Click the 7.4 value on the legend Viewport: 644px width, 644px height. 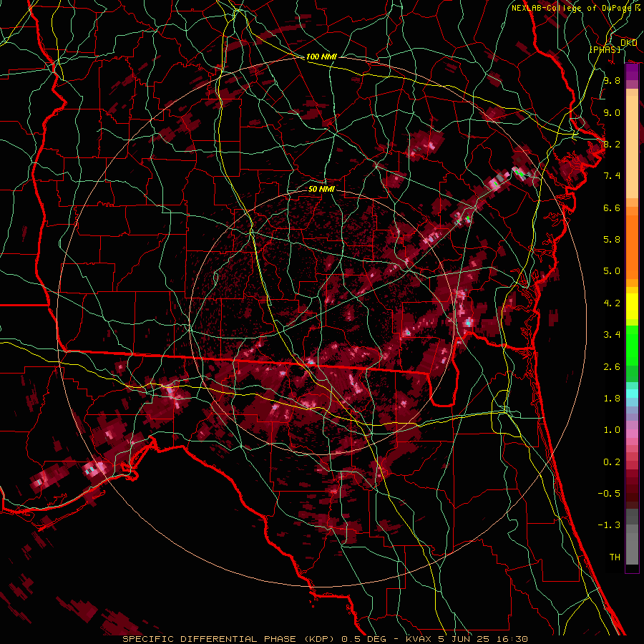click(x=612, y=176)
